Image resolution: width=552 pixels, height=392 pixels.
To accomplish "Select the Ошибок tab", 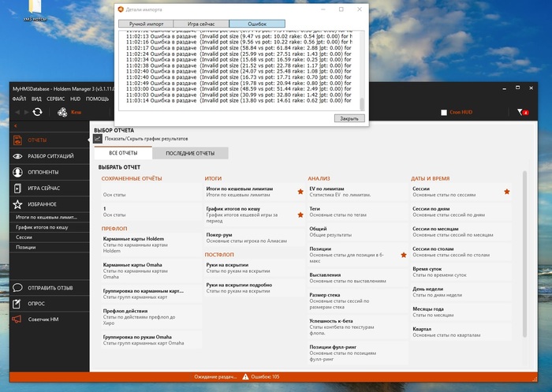I will (257, 24).
